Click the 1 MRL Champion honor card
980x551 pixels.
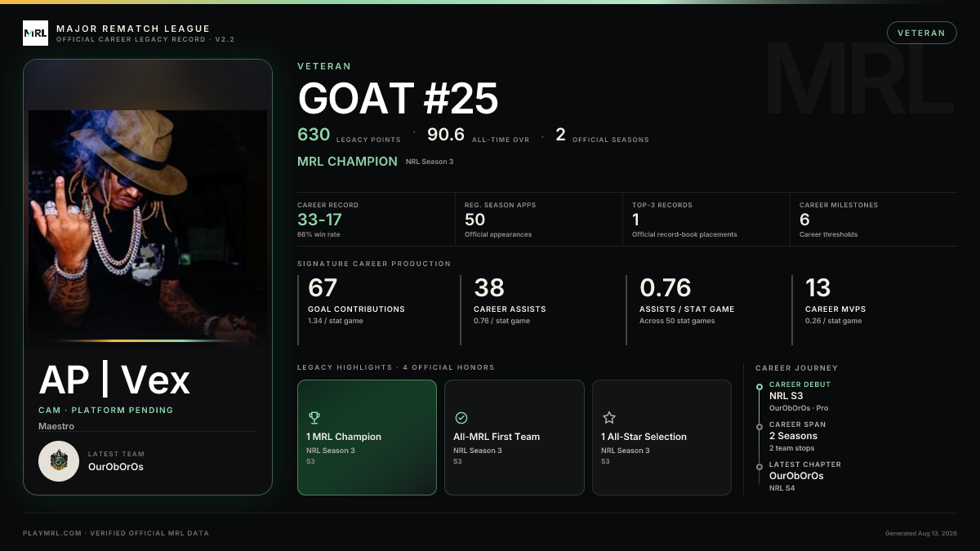pyautogui.click(x=367, y=438)
